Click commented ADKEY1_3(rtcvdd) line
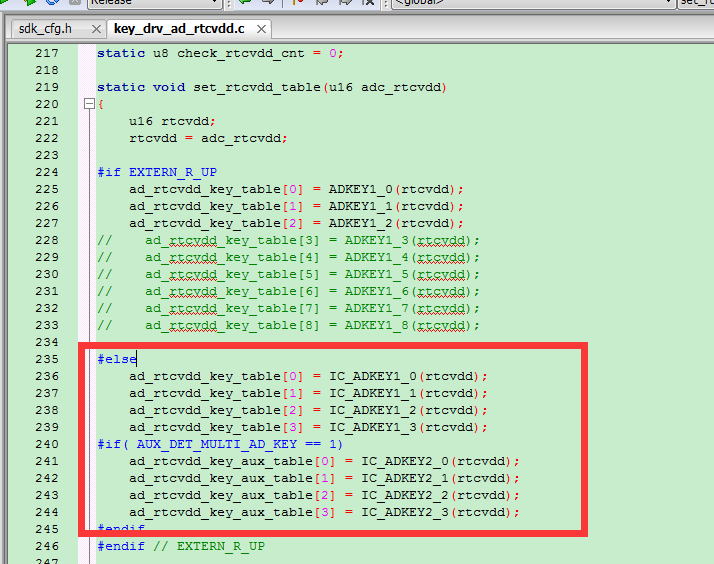Image resolution: width=714 pixels, height=564 pixels. [x=288, y=240]
